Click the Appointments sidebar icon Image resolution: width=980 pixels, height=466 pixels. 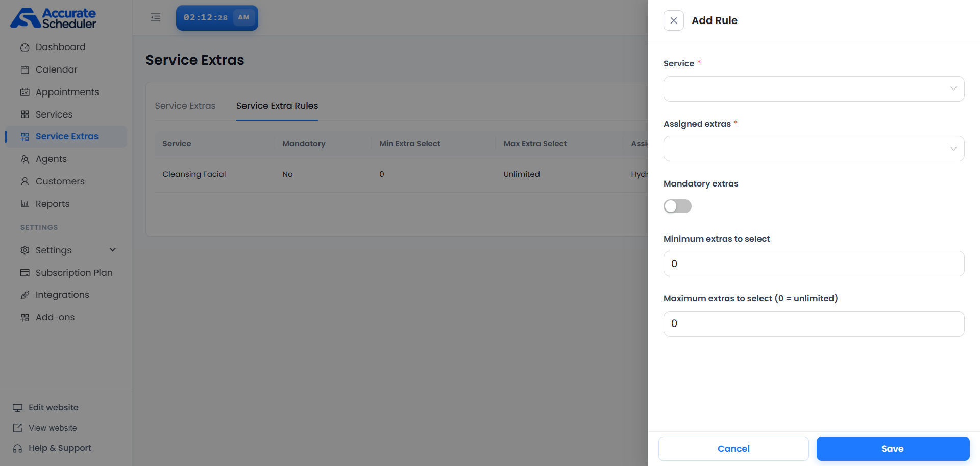coord(24,92)
